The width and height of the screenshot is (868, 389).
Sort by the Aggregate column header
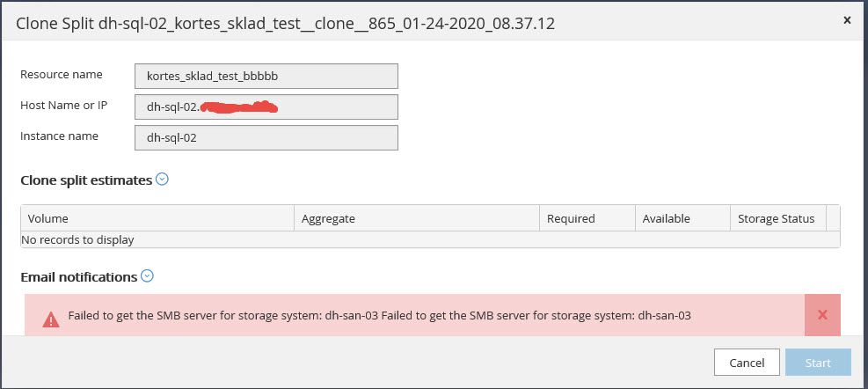point(416,218)
